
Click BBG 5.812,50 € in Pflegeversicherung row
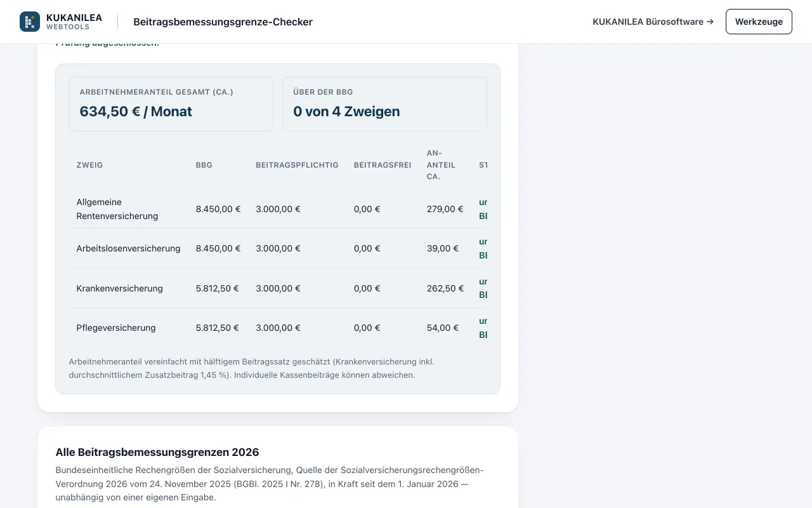point(218,328)
